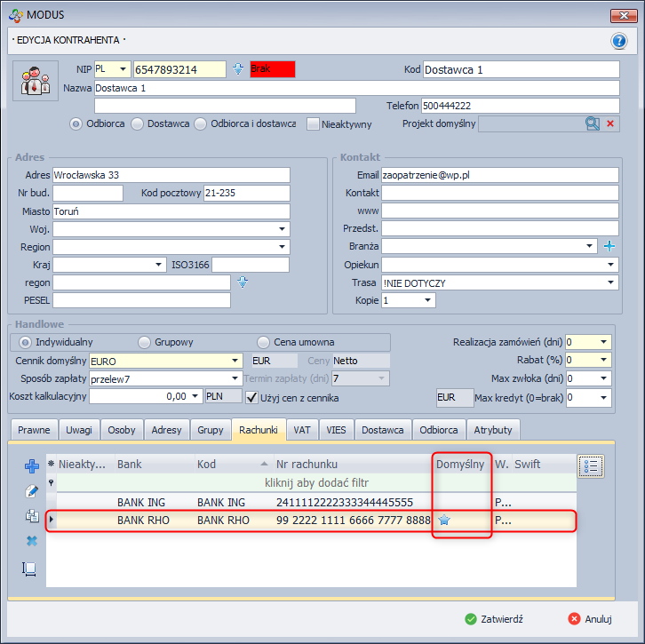Click the copy bank account icon
Image resolution: width=645 pixels, height=644 pixels.
point(31,515)
